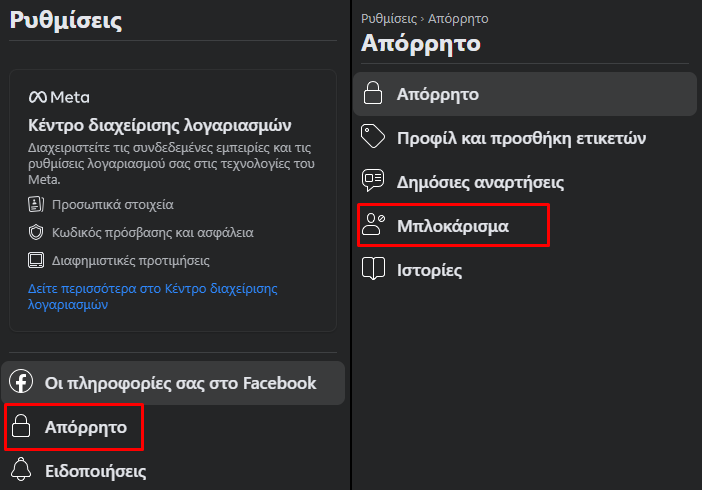Image resolution: width=702 pixels, height=490 pixels.
Task: Click the monitor icon for ad preferences
Action: (36, 260)
